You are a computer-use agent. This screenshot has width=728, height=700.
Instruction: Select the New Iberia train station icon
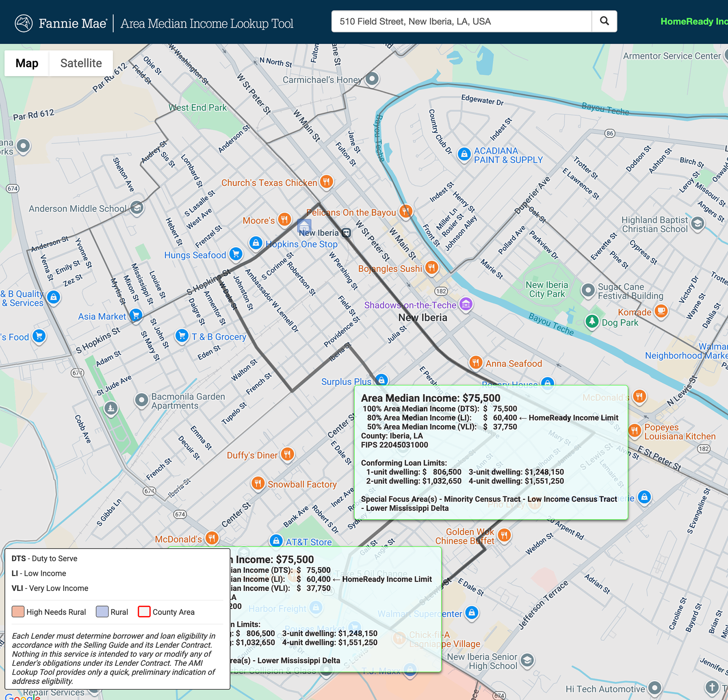tap(345, 232)
